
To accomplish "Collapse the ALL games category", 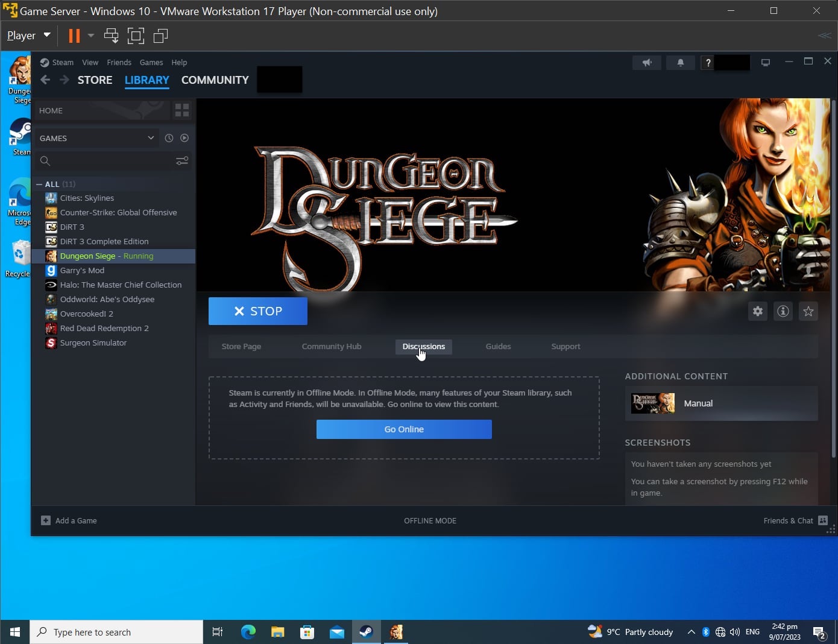I will (39, 185).
